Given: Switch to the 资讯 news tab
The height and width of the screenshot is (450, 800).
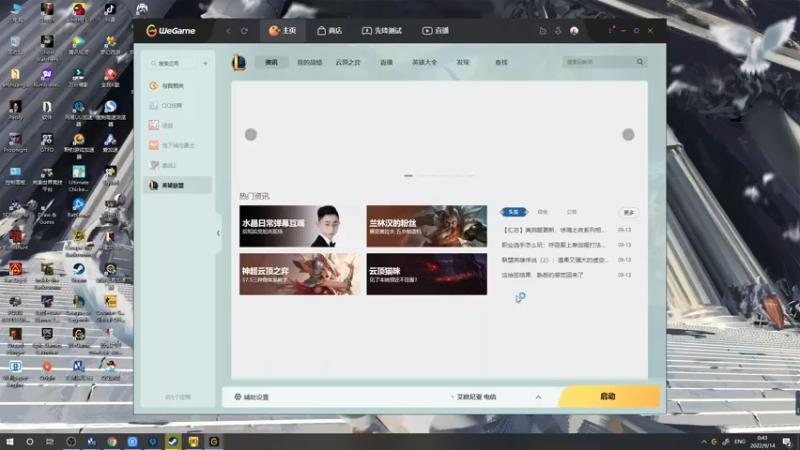Looking at the screenshot, I should point(271,62).
